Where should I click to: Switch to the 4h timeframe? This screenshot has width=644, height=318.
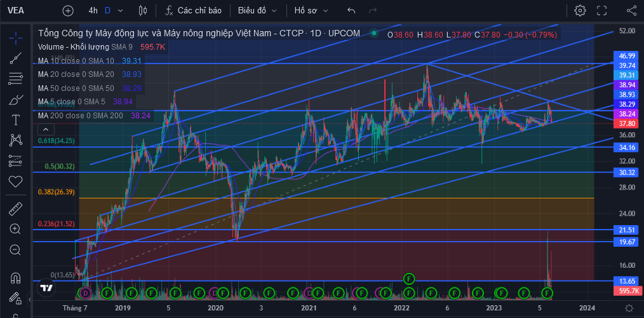(x=93, y=11)
